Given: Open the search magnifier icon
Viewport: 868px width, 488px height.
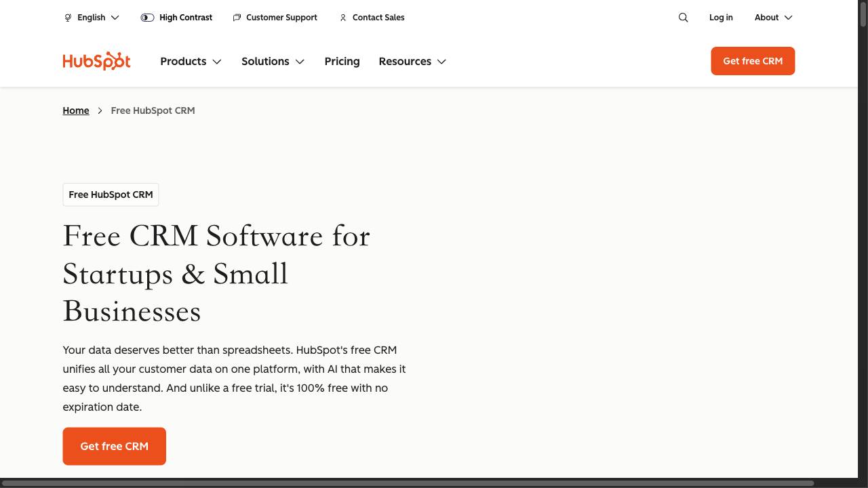Looking at the screenshot, I should coord(683,18).
